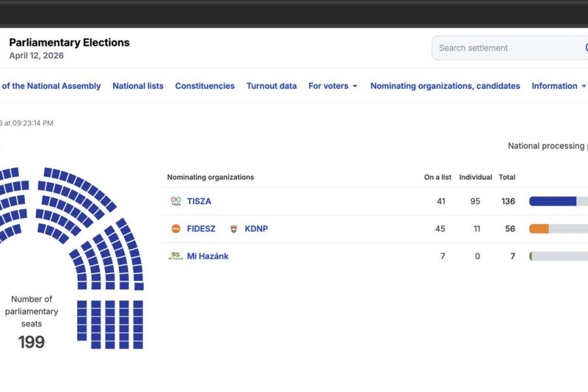Click Mi Hazánk green seat progress bar

click(x=559, y=256)
